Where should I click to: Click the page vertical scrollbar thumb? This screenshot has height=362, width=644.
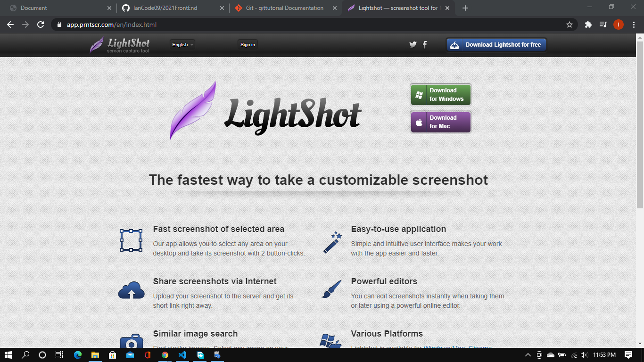pos(640,125)
